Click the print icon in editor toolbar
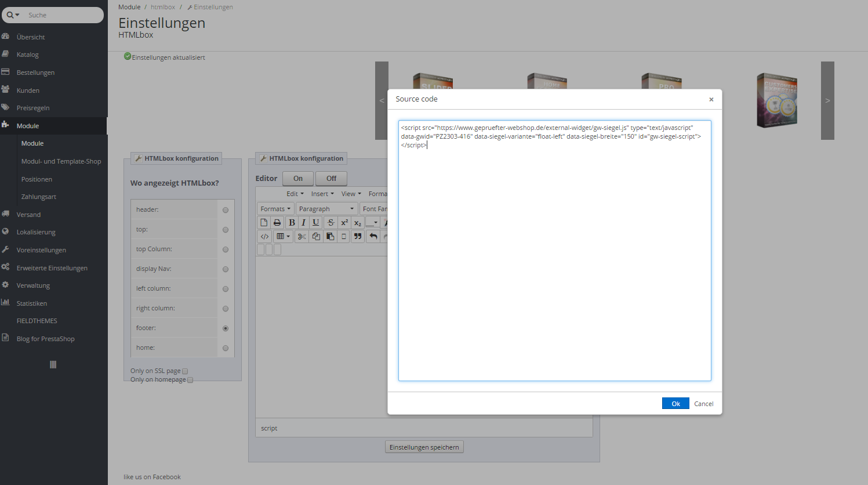Screen dimensions: 868x485 point(277,223)
